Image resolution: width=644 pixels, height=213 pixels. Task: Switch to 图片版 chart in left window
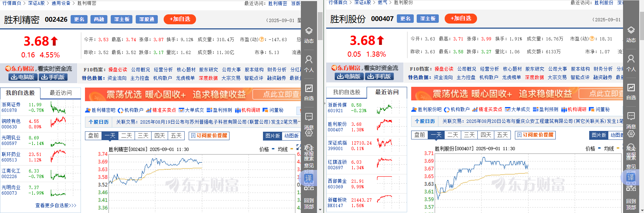coord(273,136)
